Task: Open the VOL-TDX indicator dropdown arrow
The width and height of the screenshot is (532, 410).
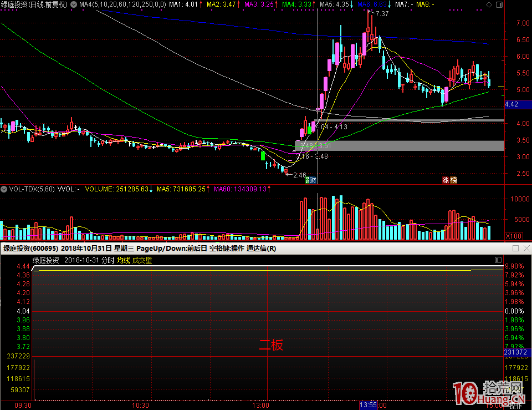Action: pos(4,189)
